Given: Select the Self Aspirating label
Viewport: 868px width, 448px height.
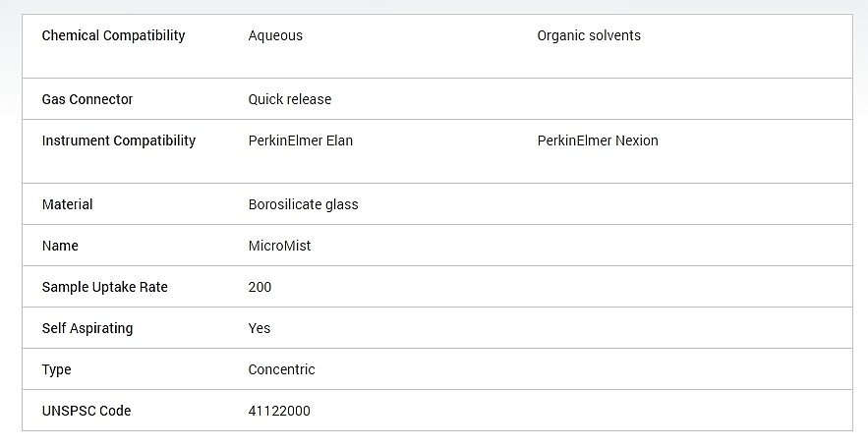Looking at the screenshot, I should click(x=87, y=328).
